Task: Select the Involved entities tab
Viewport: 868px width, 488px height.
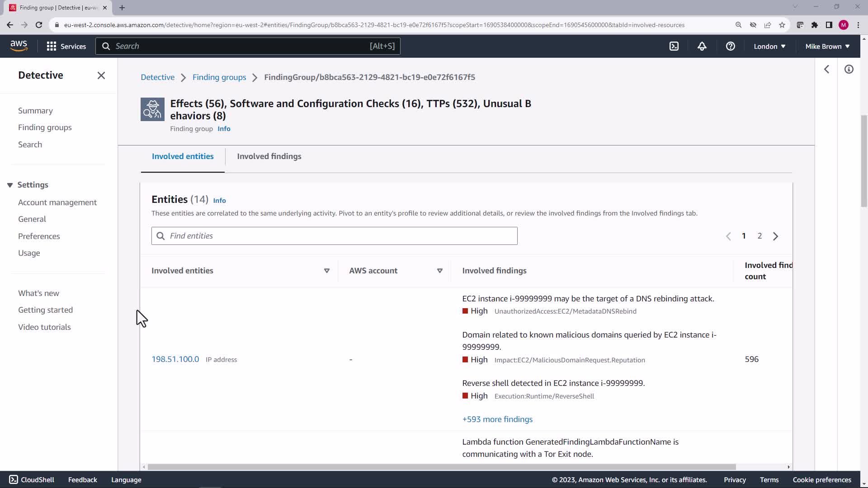Action: pos(183,156)
